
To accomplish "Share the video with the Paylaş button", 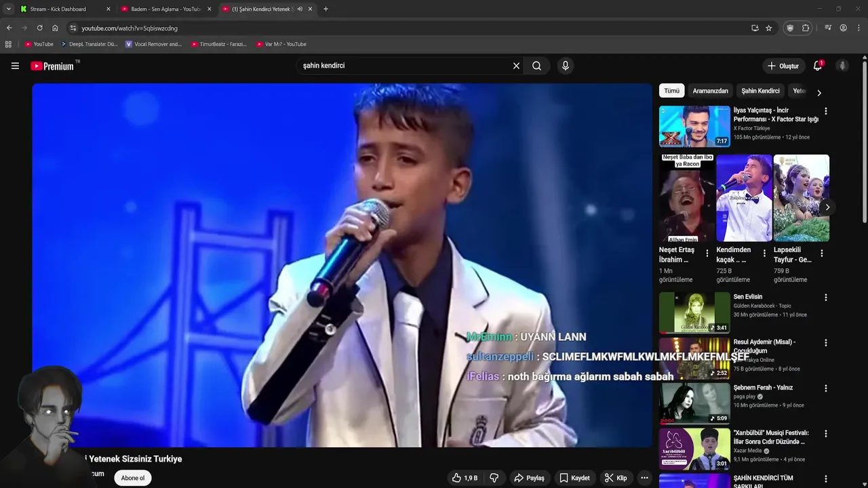I will point(529,478).
